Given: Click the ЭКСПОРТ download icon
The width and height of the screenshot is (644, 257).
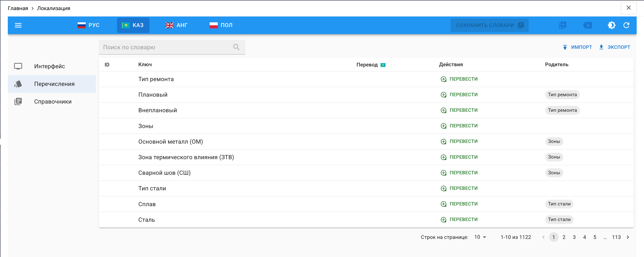Looking at the screenshot, I should click(602, 47).
